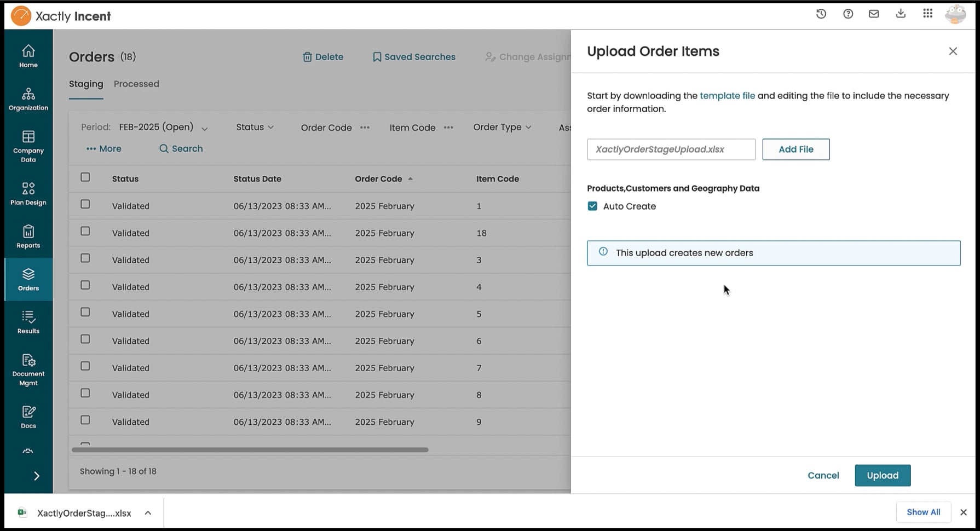
Task: Select the Orders sidebar icon
Action: (x=28, y=279)
